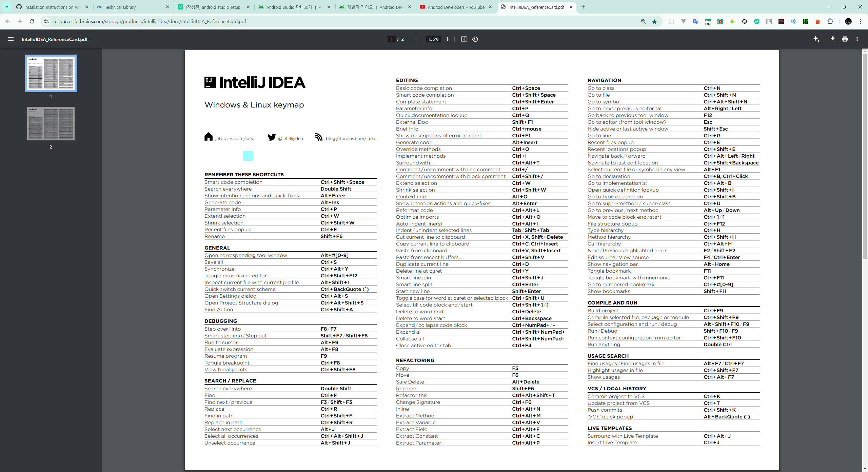Toggle the extension showing the ON badge
This screenshot has height=472, width=868.
707,21
